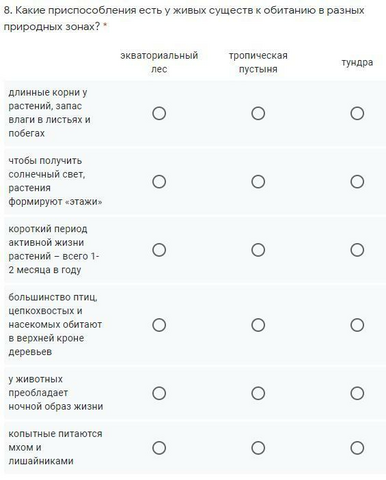The height and width of the screenshot is (480, 386).
Task: Pick тундра for большинство птиц row
Action: point(357,325)
